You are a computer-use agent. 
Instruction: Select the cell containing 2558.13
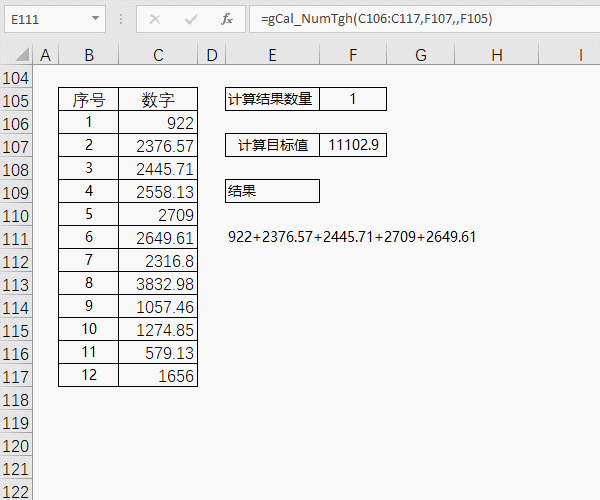tap(158, 191)
